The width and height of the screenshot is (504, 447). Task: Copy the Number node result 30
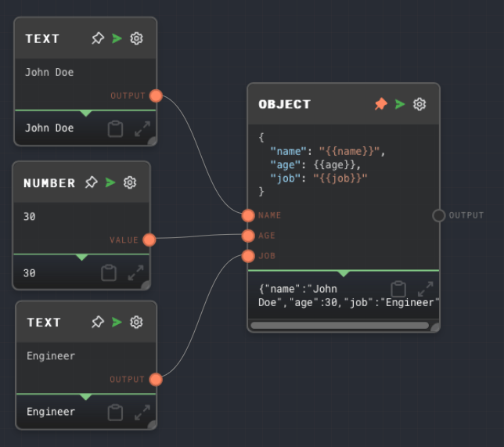[109, 272]
